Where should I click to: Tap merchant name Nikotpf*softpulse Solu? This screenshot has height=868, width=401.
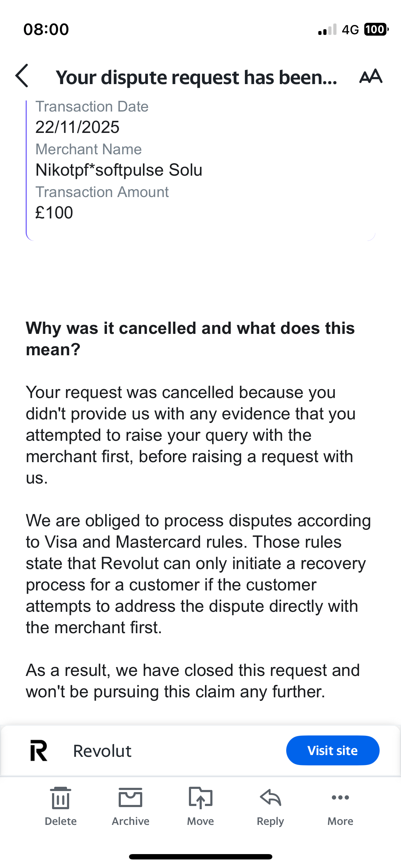119,170
